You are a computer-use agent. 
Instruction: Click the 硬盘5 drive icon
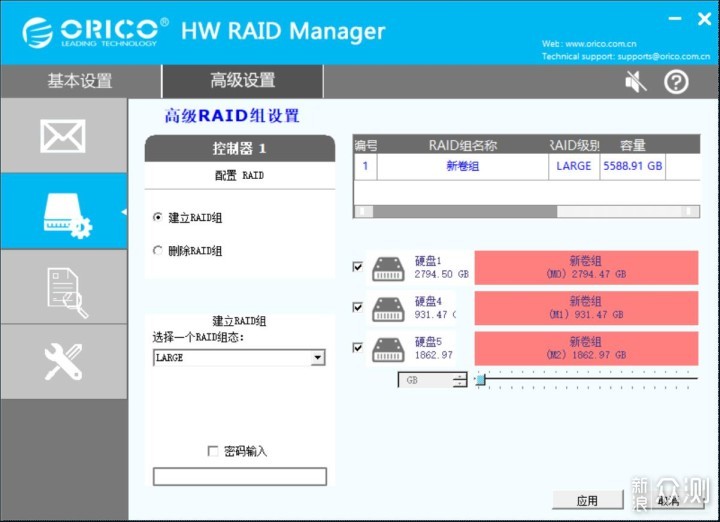tap(388, 349)
